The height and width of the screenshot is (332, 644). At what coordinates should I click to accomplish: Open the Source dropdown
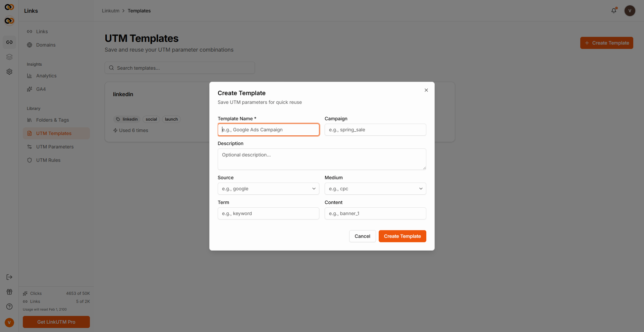click(268, 189)
